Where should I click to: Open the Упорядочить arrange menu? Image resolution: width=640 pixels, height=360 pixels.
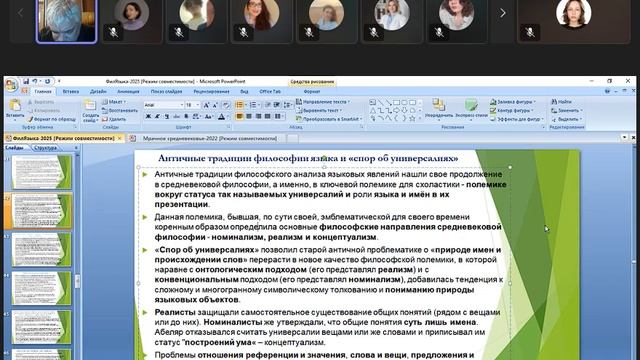[439, 110]
